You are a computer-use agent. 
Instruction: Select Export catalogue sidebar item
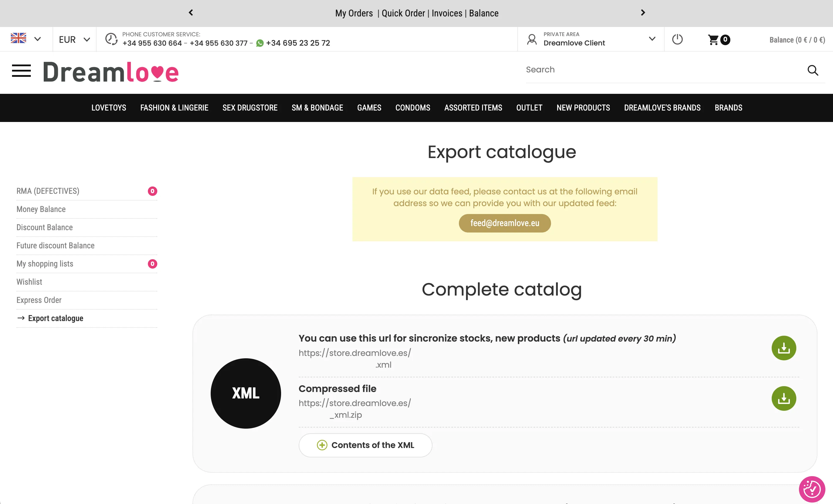[x=87, y=318]
